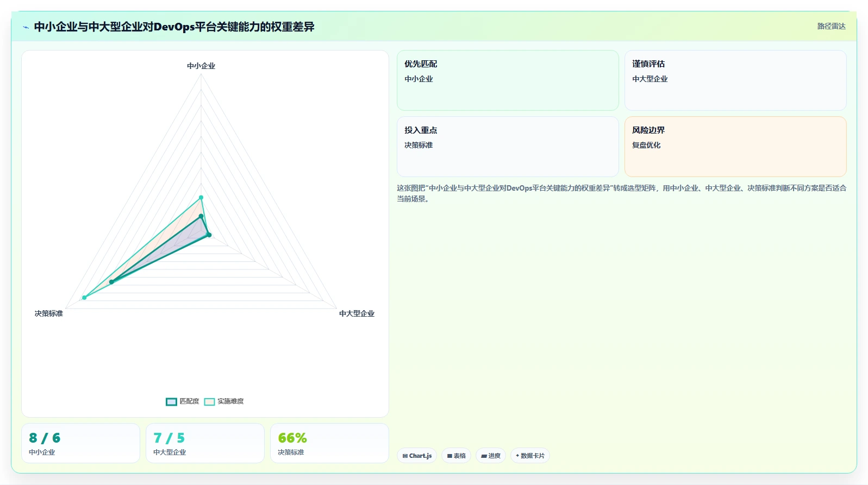The image size is (868, 485).
Task: Click 决策标准 text in 投入重点 card
Action: [x=419, y=145]
